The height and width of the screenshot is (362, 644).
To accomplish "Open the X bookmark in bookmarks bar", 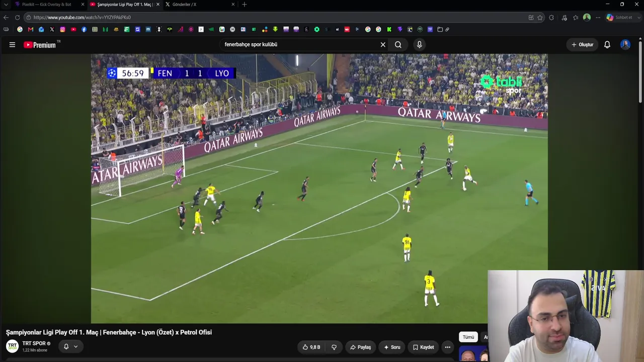I will [52, 30].
